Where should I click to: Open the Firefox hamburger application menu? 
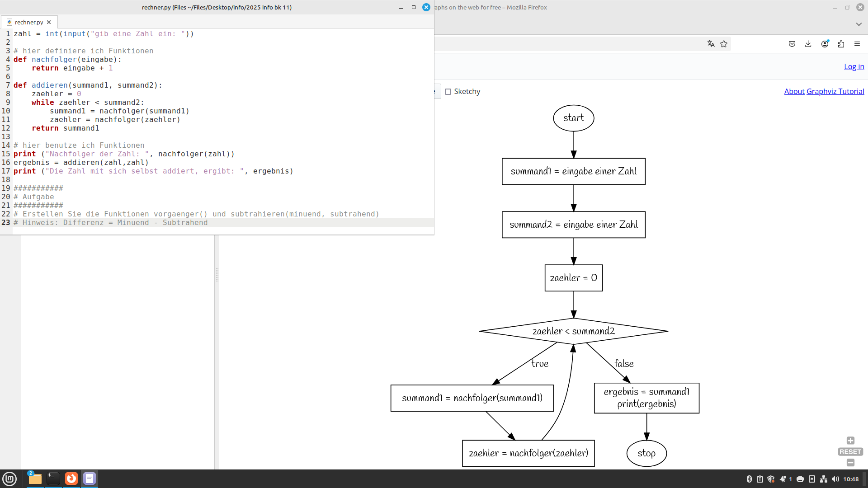pyautogui.click(x=857, y=44)
